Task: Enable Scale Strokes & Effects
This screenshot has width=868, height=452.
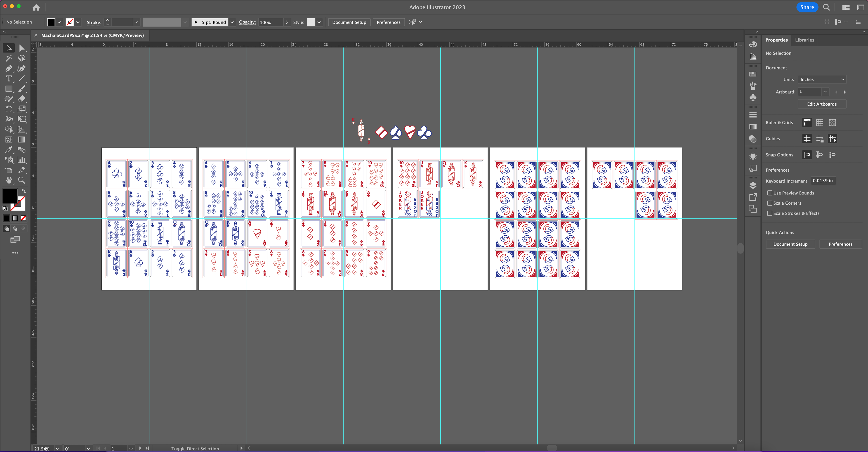Action: pos(770,213)
